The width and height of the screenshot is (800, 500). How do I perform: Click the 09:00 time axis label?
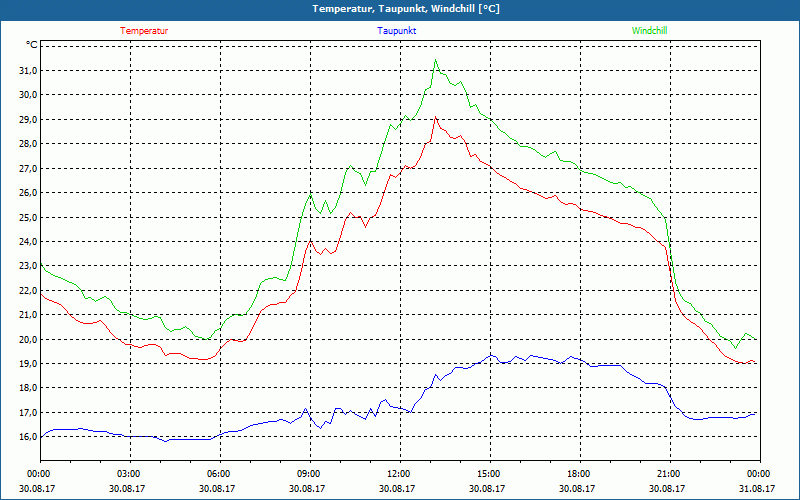click(x=310, y=474)
